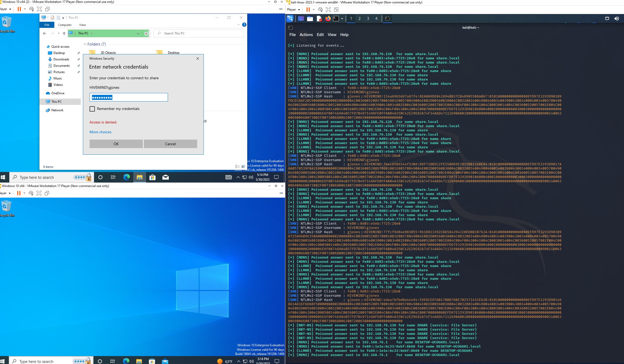
Task: Open the terminal View menu
Action: (x=332, y=35)
